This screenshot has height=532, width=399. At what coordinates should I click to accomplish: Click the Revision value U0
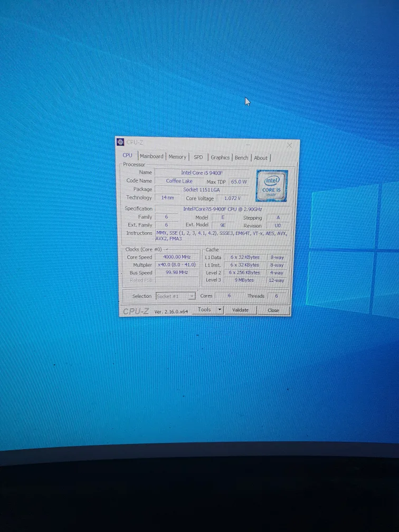click(x=278, y=226)
